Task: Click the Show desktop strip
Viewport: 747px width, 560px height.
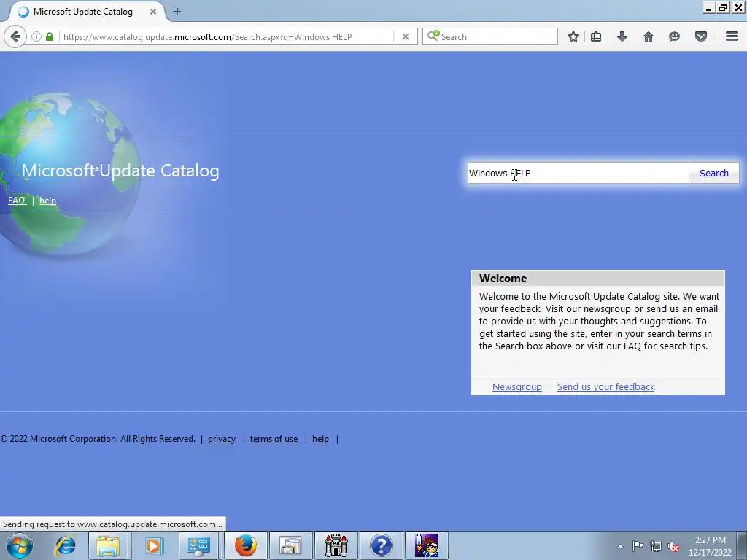Action: (x=742, y=545)
